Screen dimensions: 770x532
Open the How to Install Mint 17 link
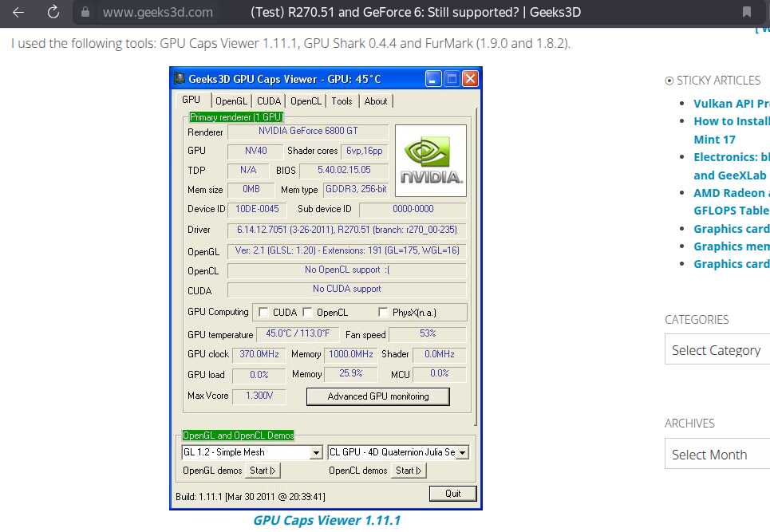731,130
